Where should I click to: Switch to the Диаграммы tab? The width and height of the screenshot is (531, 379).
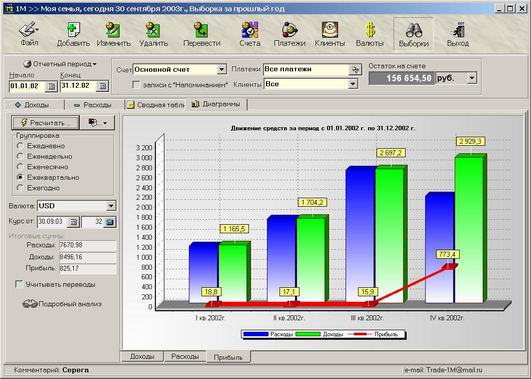pos(217,104)
